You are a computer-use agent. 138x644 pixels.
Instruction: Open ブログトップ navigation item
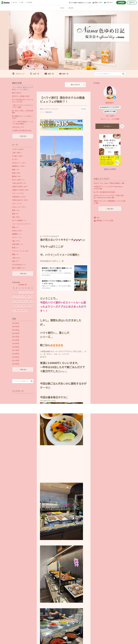point(18,74)
